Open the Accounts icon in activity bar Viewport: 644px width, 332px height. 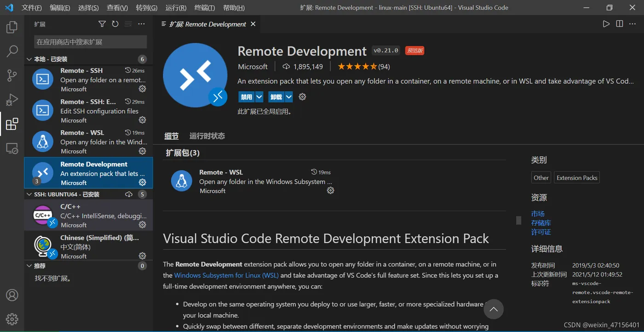pos(12,295)
